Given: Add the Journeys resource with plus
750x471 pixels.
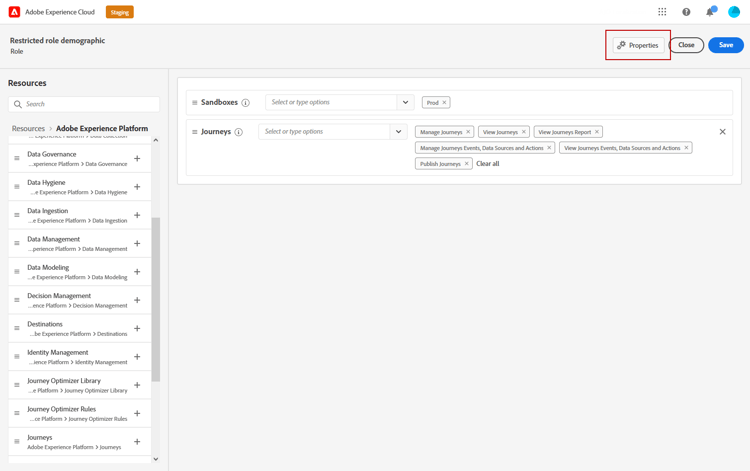Looking at the screenshot, I should (x=137, y=442).
